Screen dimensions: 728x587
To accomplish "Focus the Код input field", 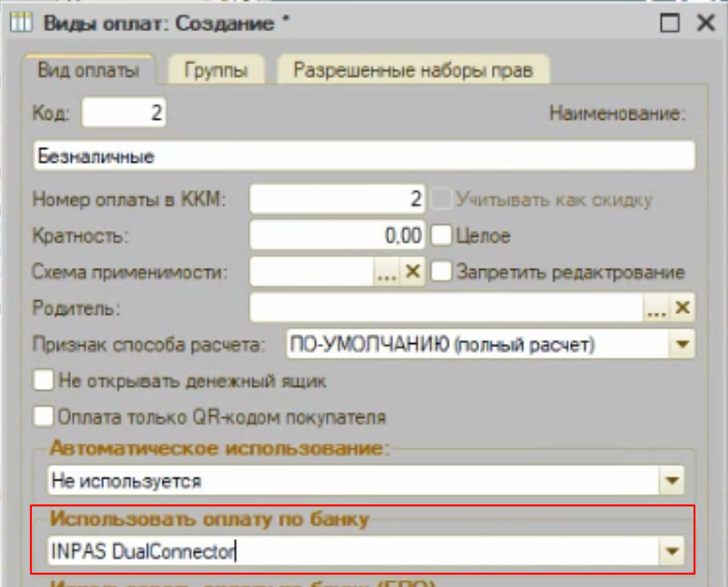I will pos(124,113).
